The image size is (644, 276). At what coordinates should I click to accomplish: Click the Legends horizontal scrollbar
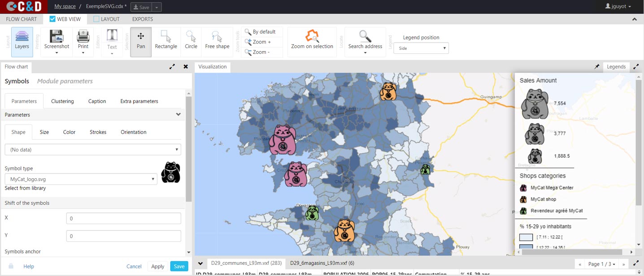point(572,252)
